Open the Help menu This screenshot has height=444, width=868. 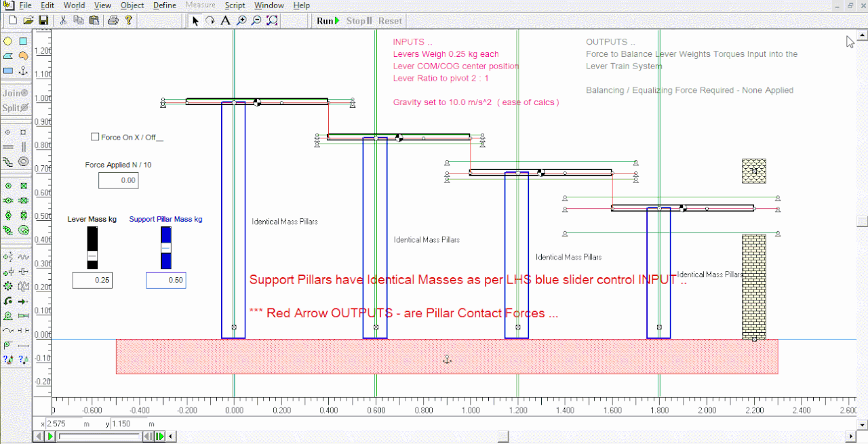302,5
